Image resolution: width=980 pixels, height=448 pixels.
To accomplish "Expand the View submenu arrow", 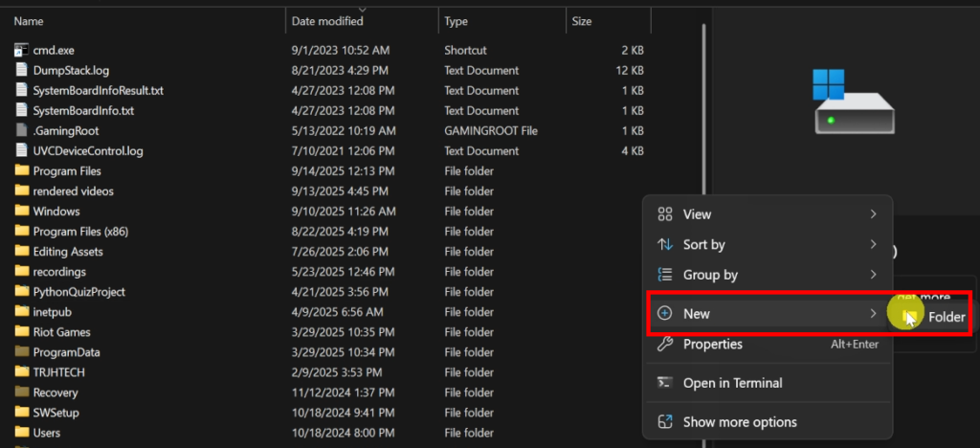I will click(873, 214).
